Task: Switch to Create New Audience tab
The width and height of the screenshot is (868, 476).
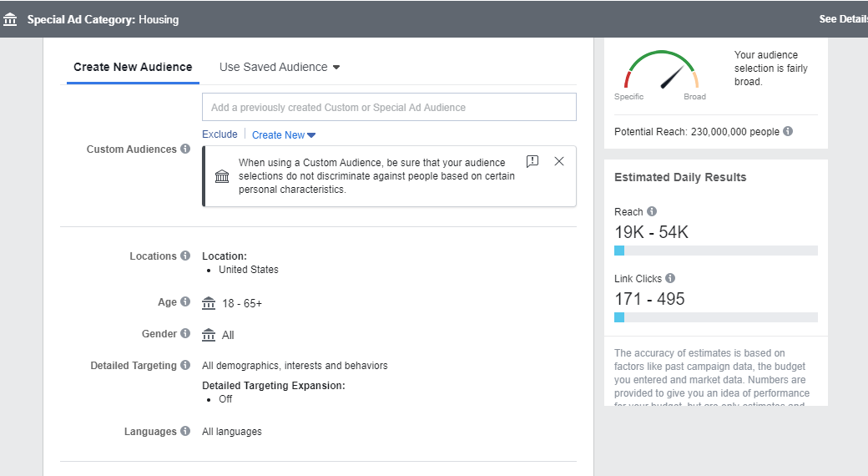Action: 133,67
